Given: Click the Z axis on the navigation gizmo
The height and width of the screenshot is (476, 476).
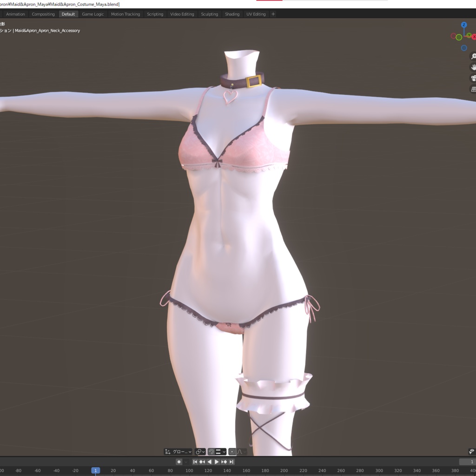Looking at the screenshot, I should coord(463,25).
